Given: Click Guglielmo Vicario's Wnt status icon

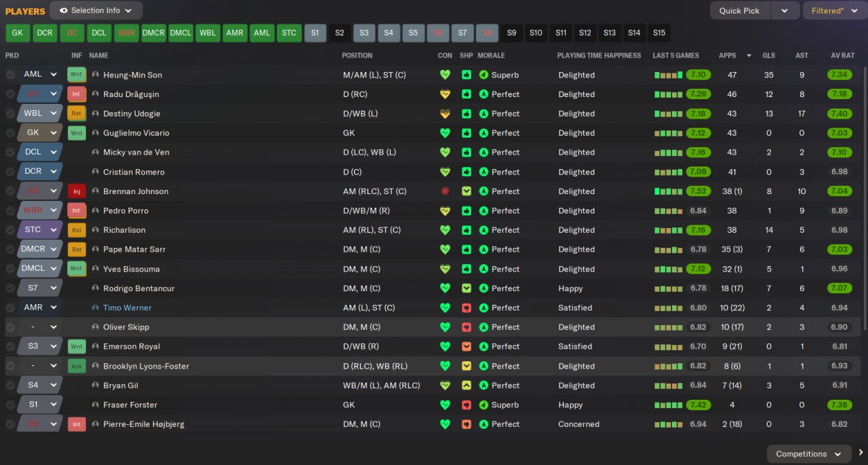Looking at the screenshot, I should [x=77, y=133].
